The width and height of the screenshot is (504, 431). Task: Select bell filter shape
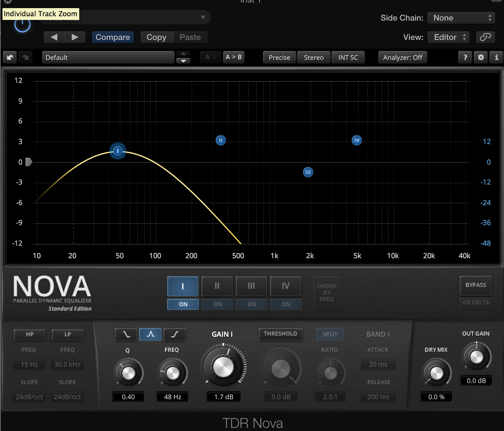click(150, 334)
